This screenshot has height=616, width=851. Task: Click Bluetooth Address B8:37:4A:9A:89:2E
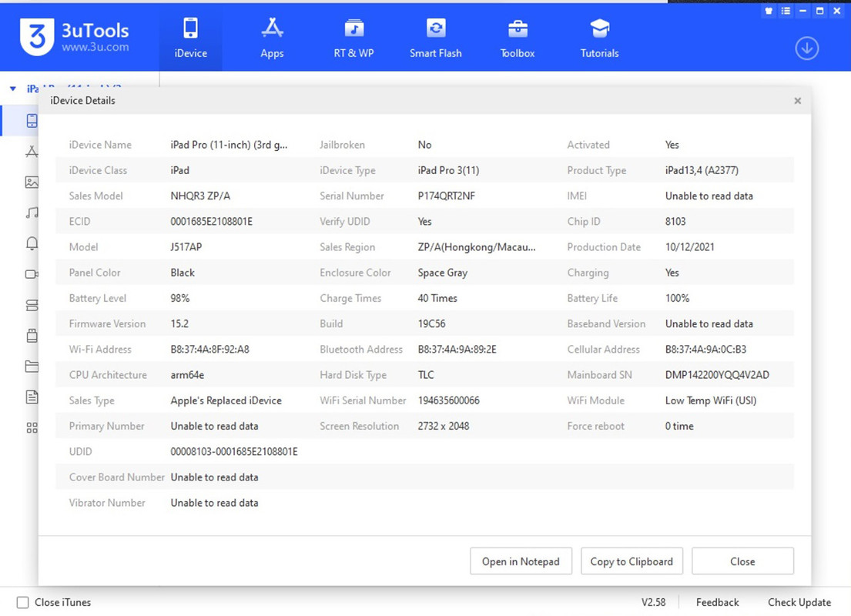tap(457, 349)
